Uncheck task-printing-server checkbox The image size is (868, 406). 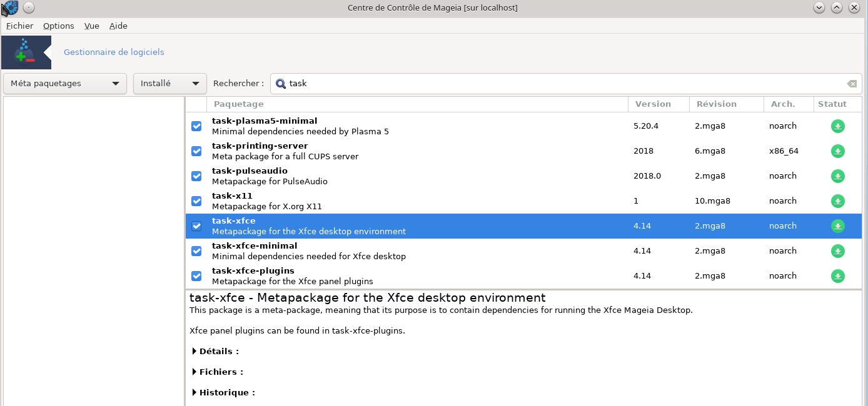point(196,151)
